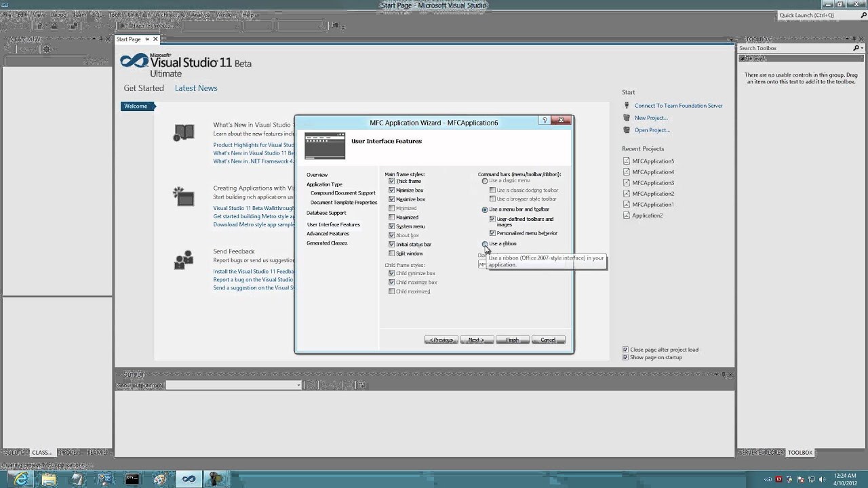868x488 pixels.
Task: Select User Interface Features wizard page
Action: tap(334, 224)
